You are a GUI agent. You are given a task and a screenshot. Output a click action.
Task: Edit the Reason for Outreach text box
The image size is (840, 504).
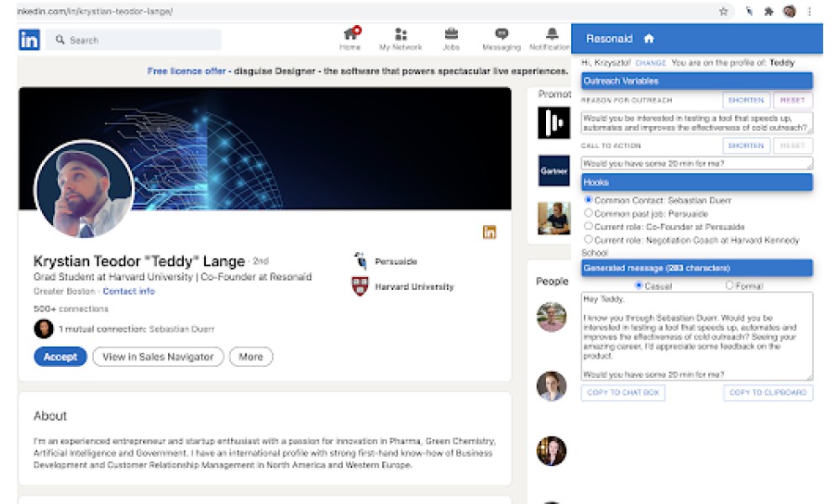pos(697,123)
